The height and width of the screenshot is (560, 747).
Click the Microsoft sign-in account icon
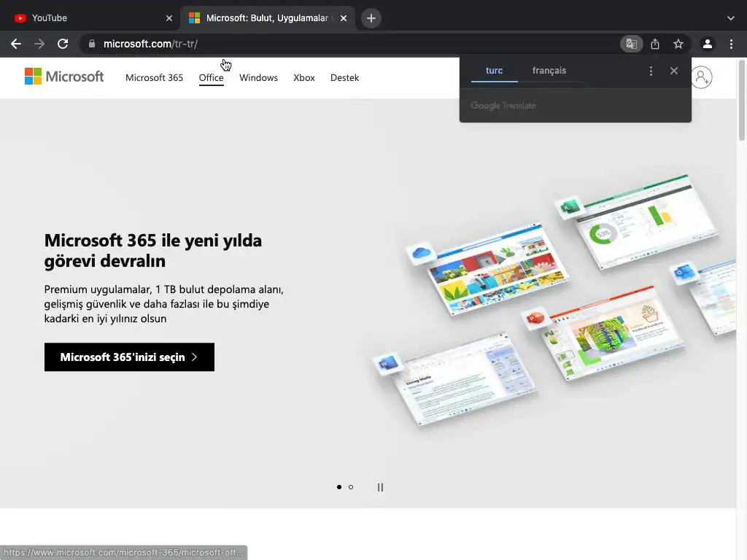click(702, 77)
